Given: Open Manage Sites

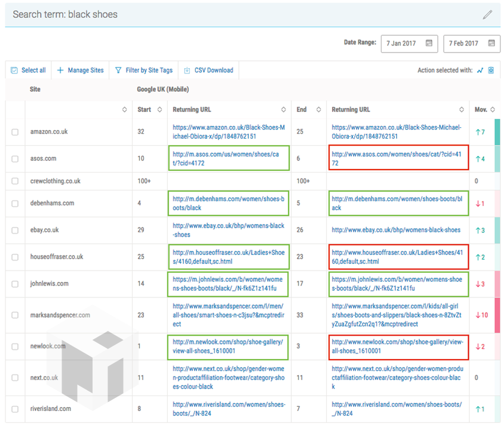Looking at the screenshot, I should [80, 70].
